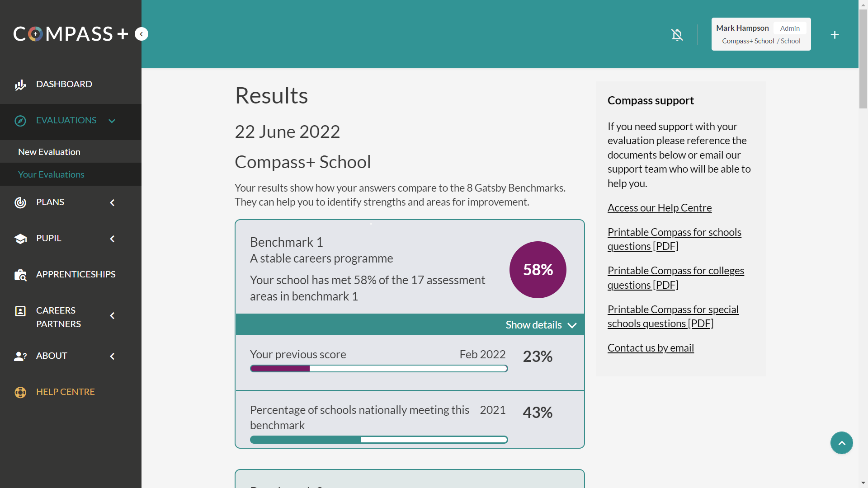Click the Help Centre lifebuoy icon
The height and width of the screenshot is (488, 868).
20,392
